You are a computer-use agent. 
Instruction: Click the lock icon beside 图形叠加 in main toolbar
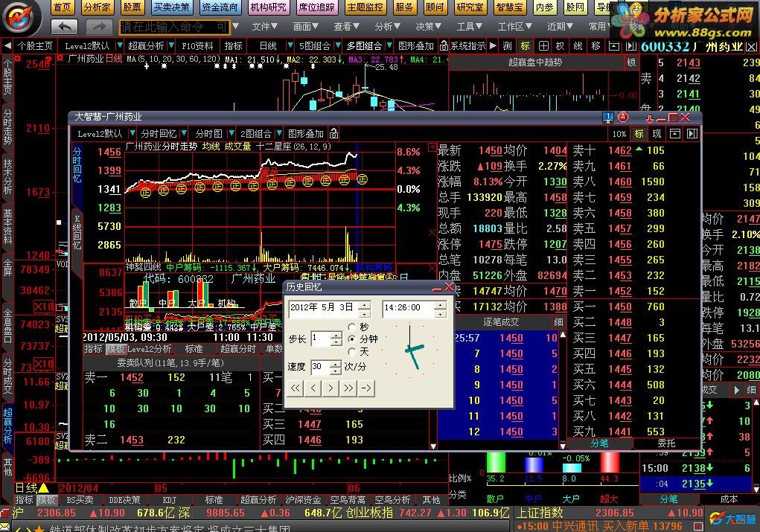[444, 46]
